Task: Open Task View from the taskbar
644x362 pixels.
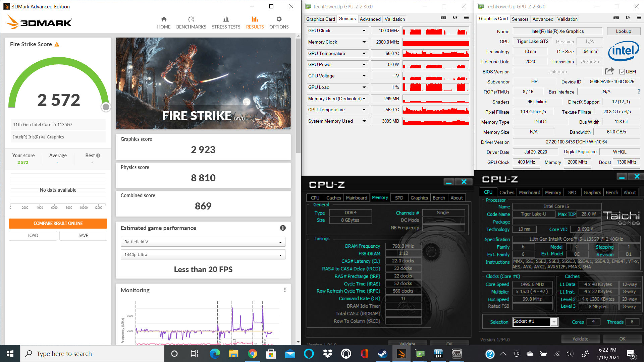Action: click(195, 354)
